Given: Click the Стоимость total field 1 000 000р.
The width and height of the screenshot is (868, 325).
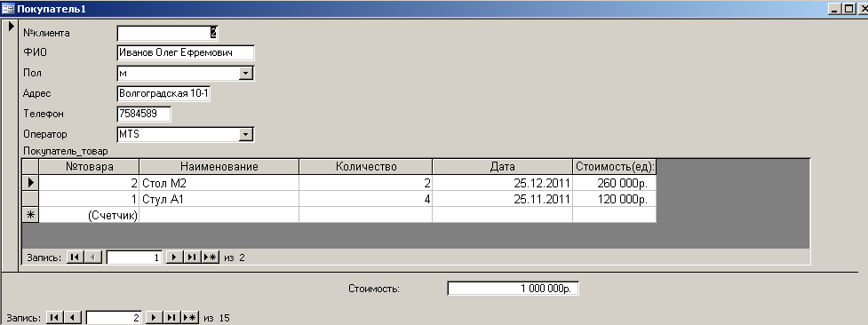Looking at the screenshot, I should click(x=514, y=288).
